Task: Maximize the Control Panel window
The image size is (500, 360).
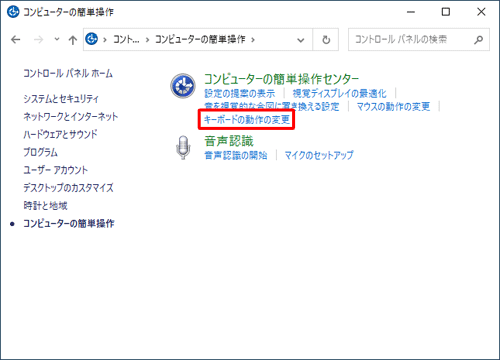Action: 446,12
